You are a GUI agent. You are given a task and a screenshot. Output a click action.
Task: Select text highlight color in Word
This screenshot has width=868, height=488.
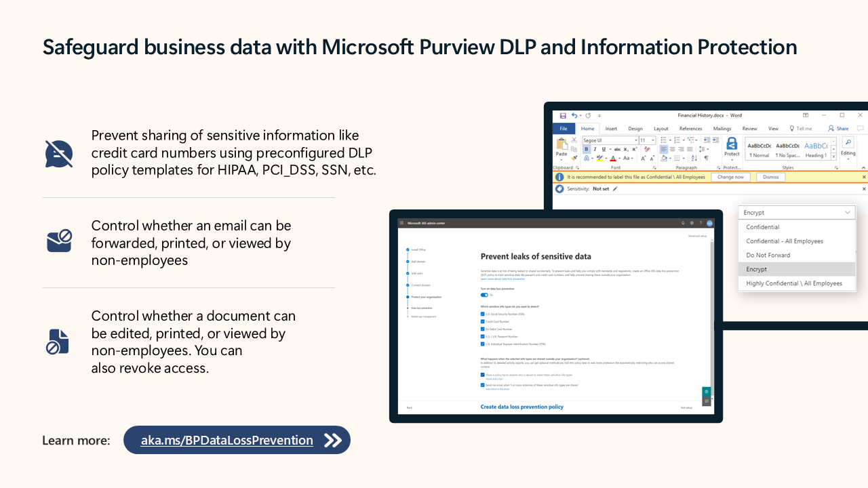(x=599, y=158)
